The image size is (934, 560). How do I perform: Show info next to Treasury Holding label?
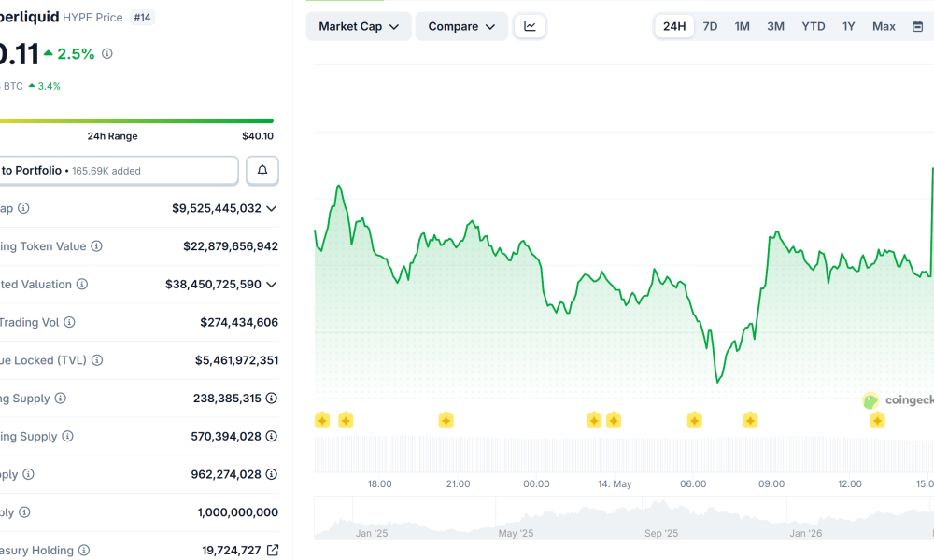84,550
